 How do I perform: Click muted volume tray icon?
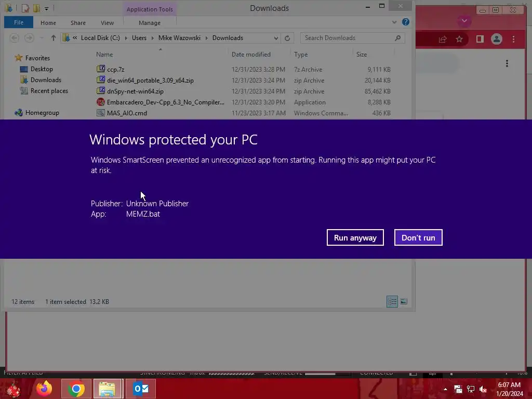(483, 389)
